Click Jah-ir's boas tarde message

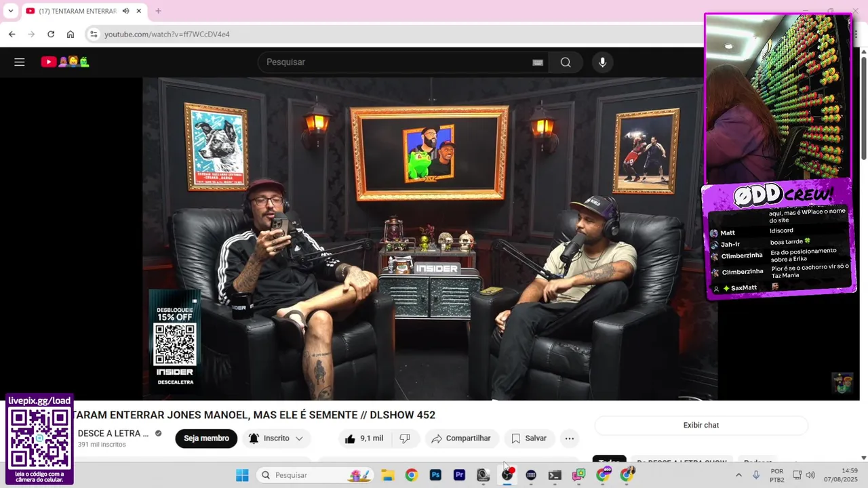tap(791, 242)
